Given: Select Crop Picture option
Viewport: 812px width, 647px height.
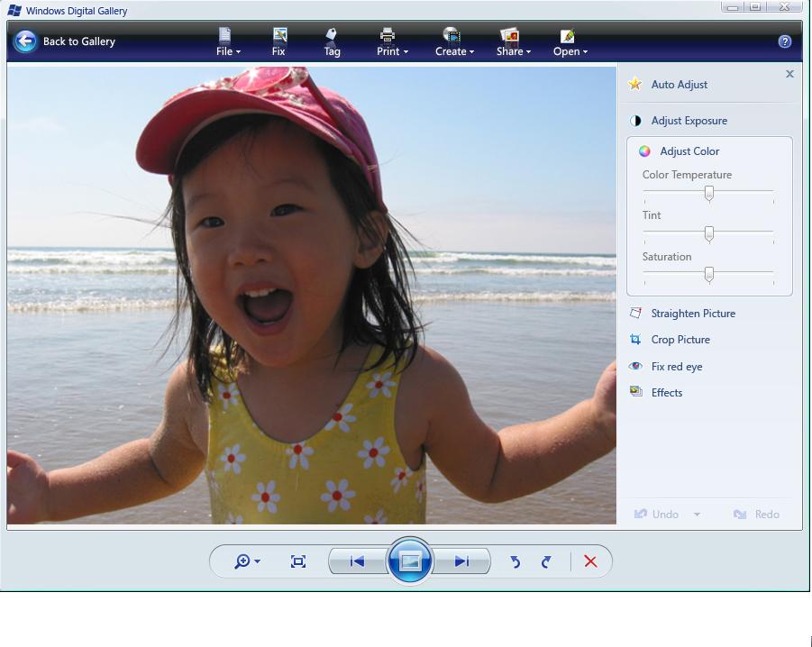Looking at the screenshot, I should (x=680, y=340).
